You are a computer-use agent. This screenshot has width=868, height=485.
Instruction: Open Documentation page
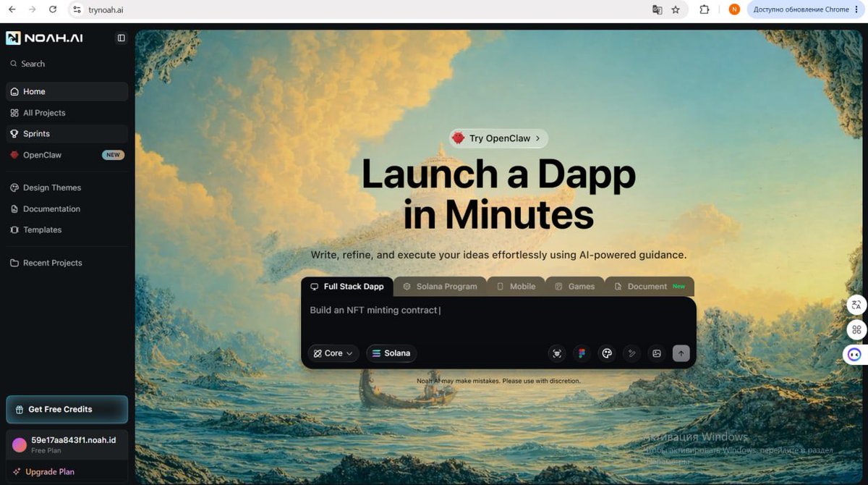click(x=67, y=208)
